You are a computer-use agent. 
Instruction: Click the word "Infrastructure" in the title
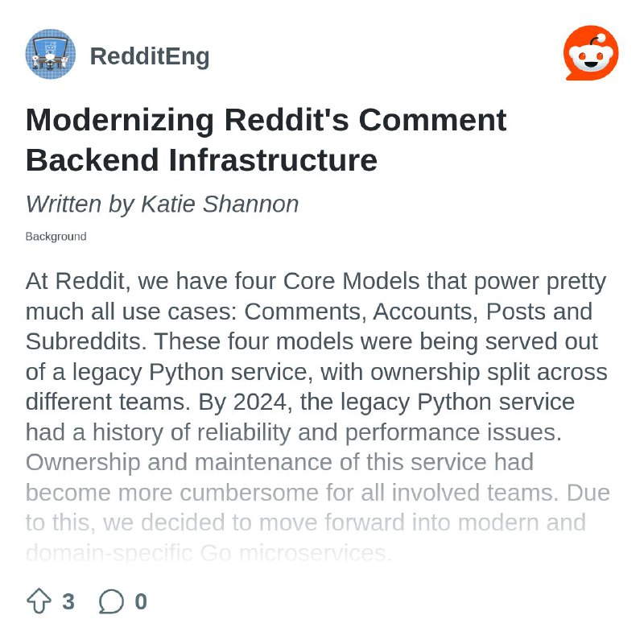point(273,160)
